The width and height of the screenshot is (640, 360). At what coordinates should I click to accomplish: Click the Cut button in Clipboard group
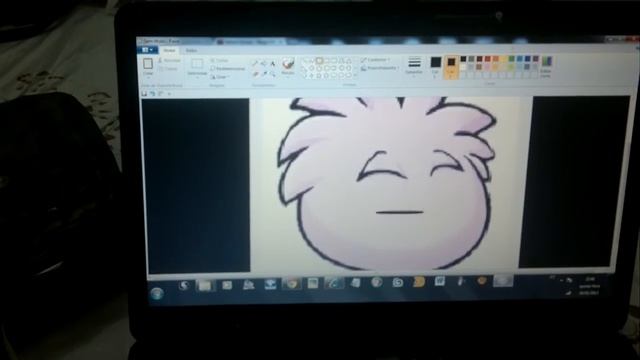click(x=169, y=60)
